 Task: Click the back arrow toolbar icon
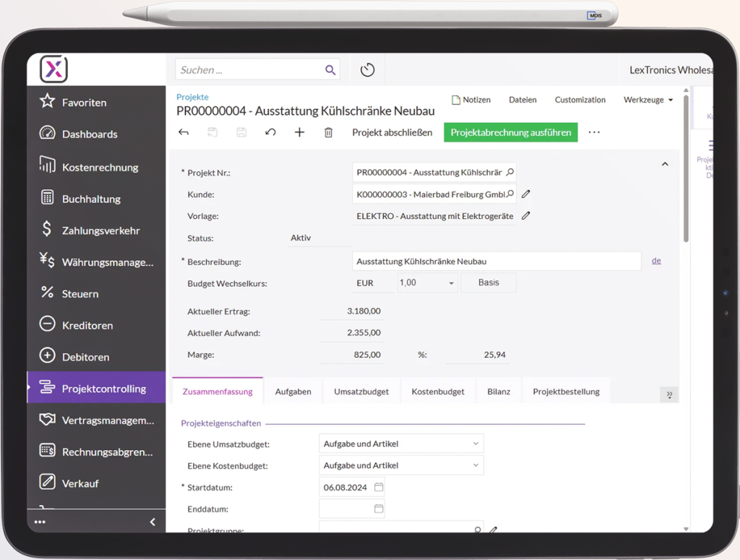click(x=184, y=132)
